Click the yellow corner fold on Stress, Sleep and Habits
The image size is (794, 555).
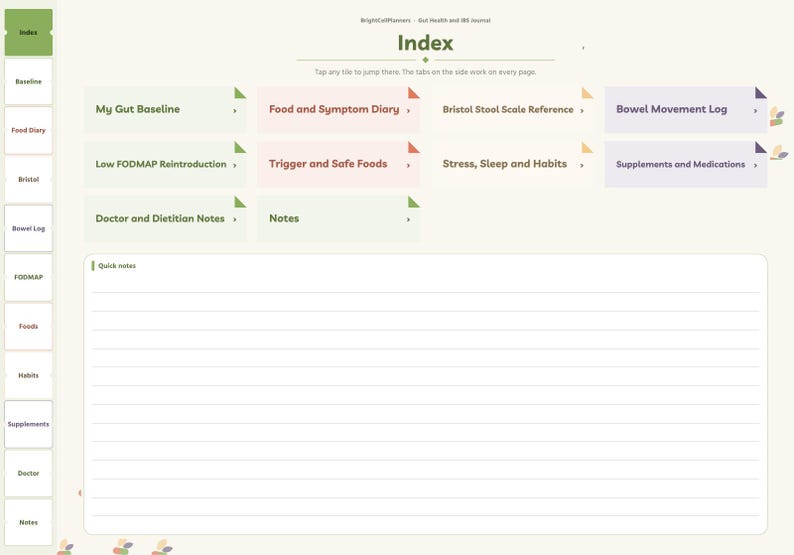pyautogui.click(x=587, y=147)
